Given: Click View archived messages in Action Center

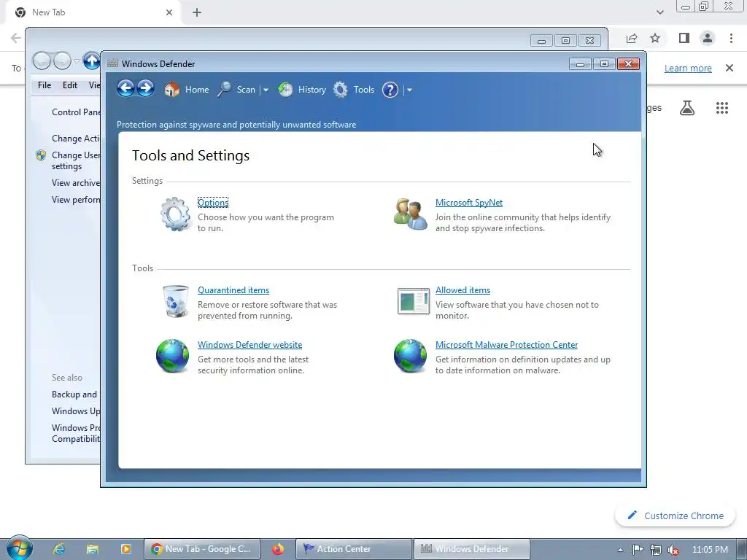Looking at the screenshot, I should tap(76, 183).
